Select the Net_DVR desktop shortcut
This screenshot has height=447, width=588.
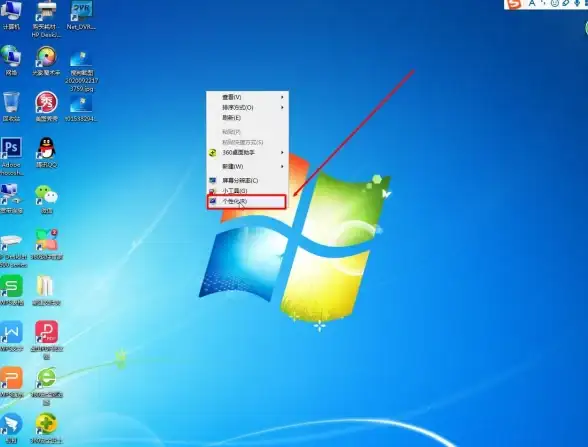coord(81,15)
